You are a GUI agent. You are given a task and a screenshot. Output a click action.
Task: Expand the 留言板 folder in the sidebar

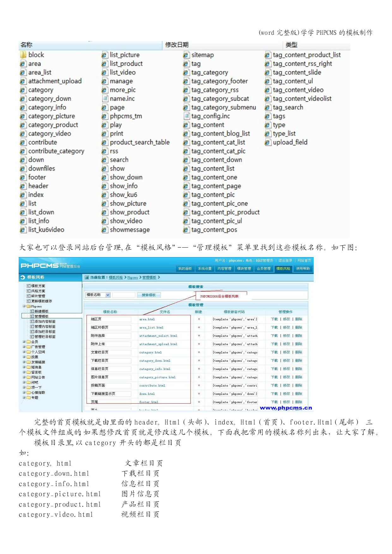[x=24, y=372]
